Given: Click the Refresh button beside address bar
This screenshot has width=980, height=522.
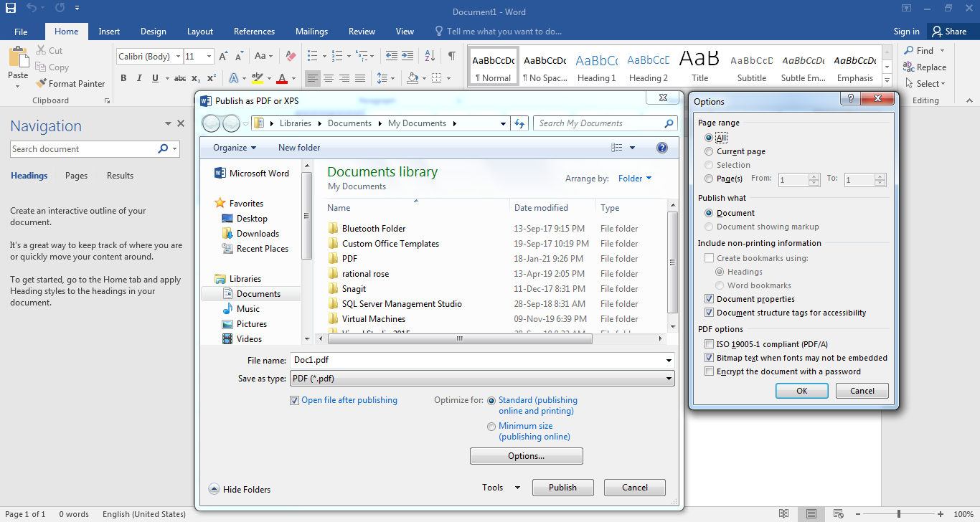Looking at the screenshot, I should [520, 123].
